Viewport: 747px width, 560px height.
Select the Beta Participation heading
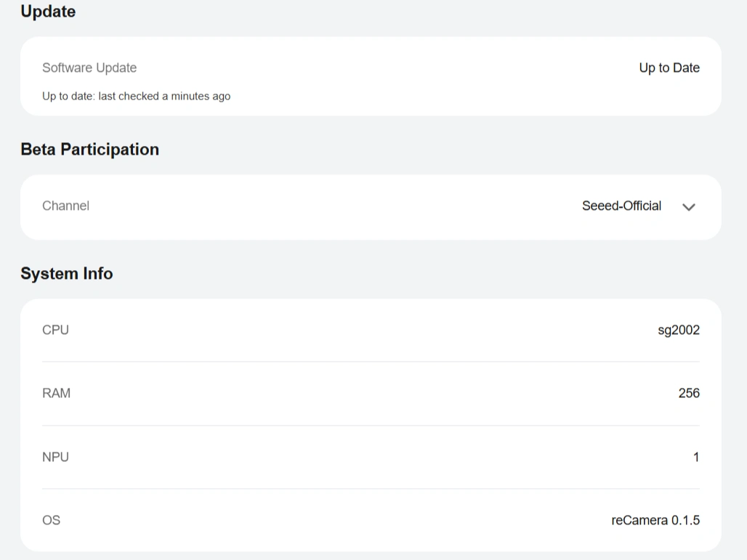[90, 150]
